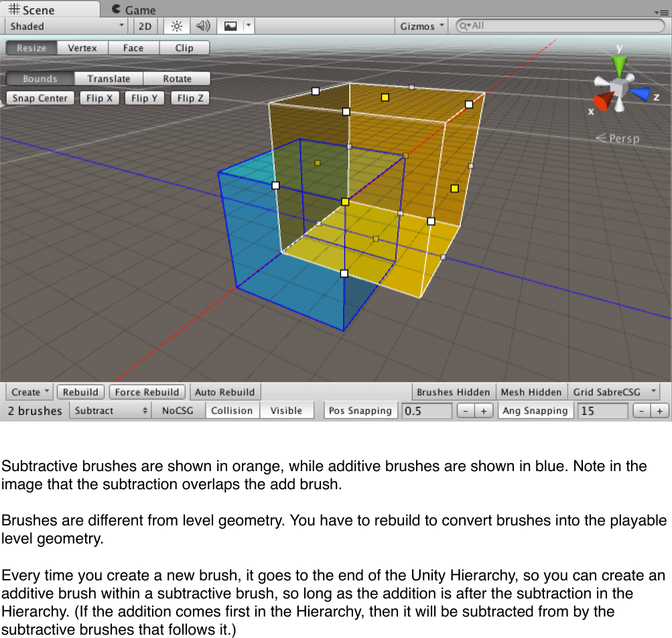The width and height of the screenshot is (672, 638).
Task: Toggle Persp projection label
Action: 618,139
